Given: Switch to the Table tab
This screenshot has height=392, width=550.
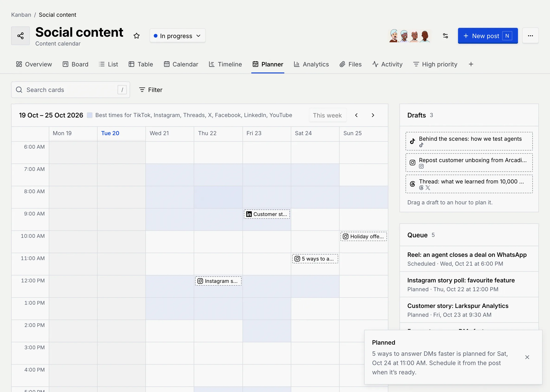Looking at the screenshot, I should coord(141,64).
